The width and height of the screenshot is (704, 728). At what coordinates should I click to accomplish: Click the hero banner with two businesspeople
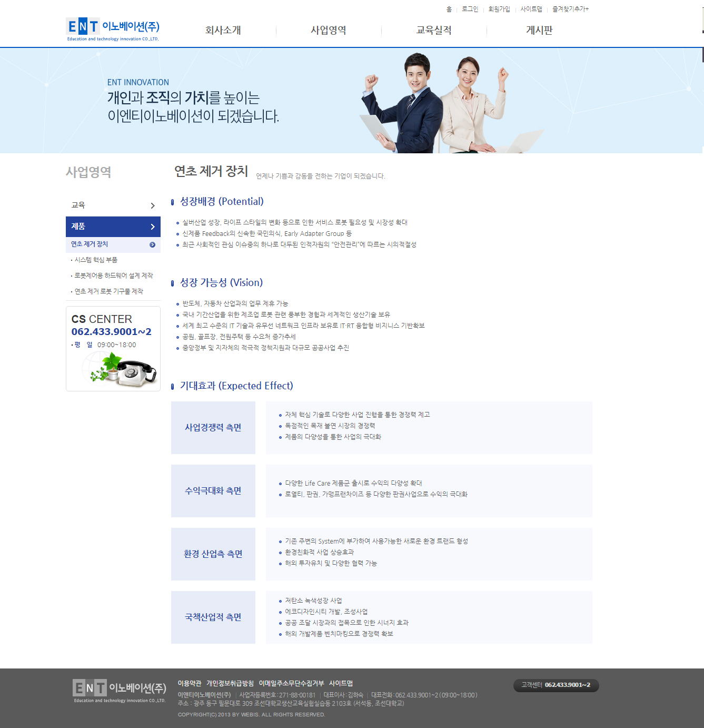(352, 101)
